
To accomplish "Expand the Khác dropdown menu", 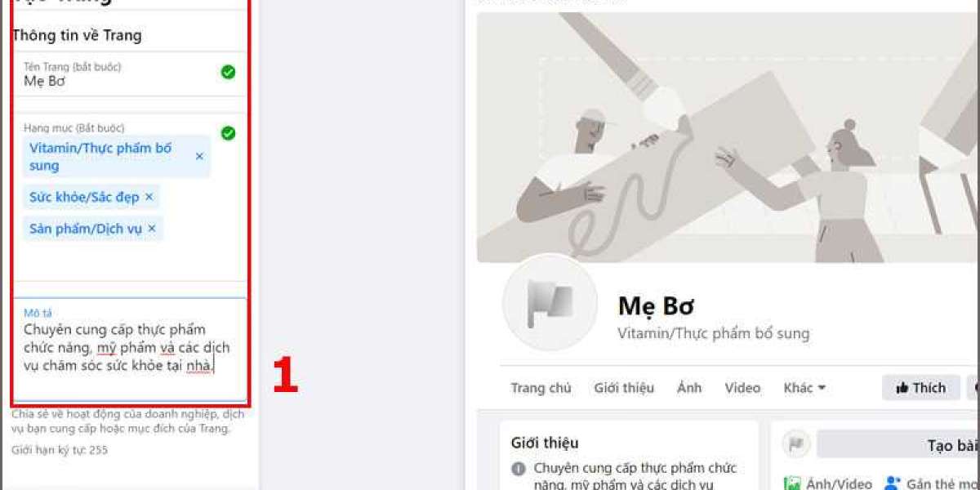I will pos(804,388).
